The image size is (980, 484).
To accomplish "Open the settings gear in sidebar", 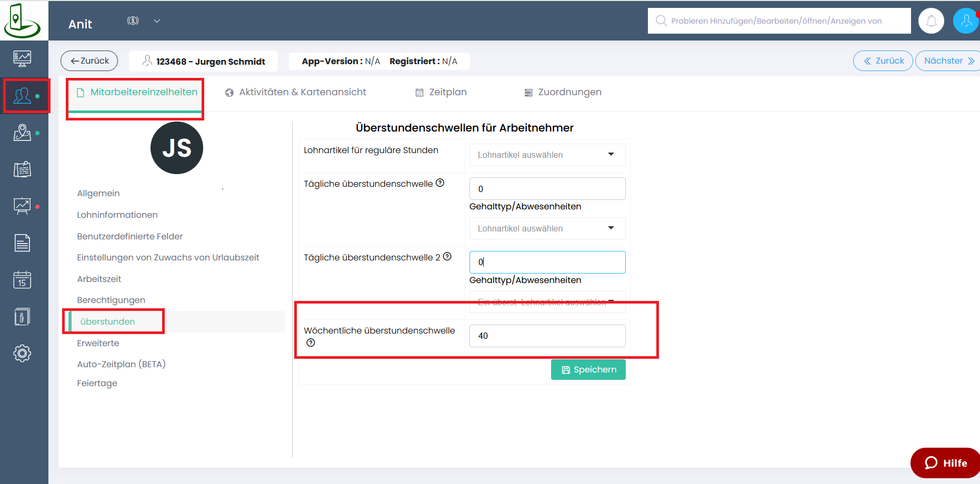I will [22, 353].
